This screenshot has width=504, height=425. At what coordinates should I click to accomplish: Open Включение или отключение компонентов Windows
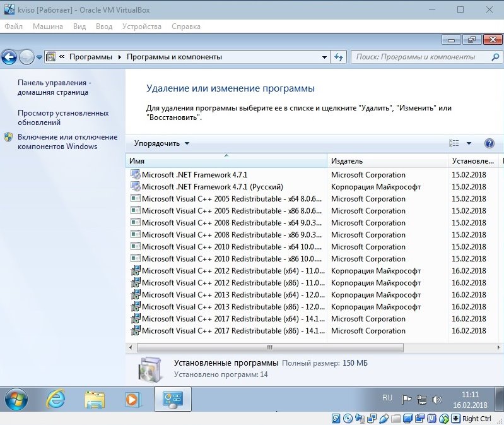pyautogui.click(x=67, y=141)
